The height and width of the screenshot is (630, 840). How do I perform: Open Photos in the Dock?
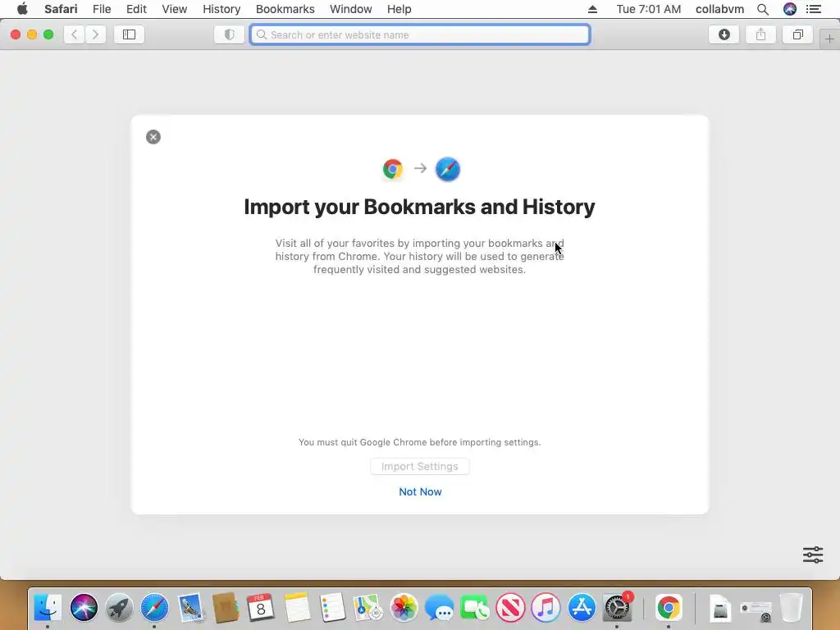pyautogui.click(x=404, y=608)
